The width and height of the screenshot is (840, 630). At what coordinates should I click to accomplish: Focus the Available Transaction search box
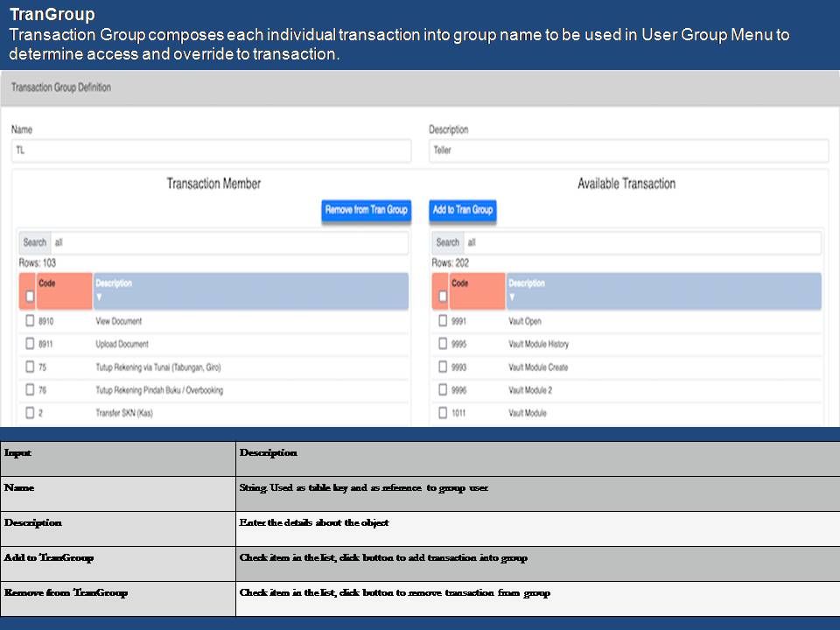(x=641, y=242)
